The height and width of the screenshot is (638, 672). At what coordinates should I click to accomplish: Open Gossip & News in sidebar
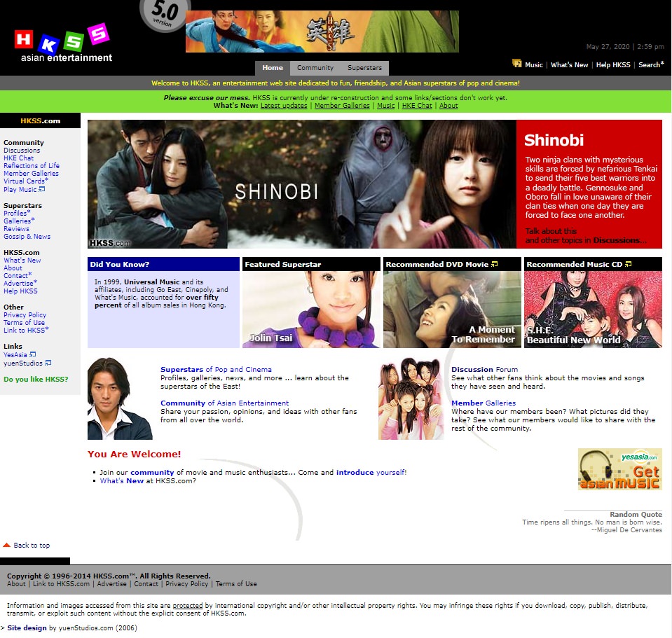[27, 236]
